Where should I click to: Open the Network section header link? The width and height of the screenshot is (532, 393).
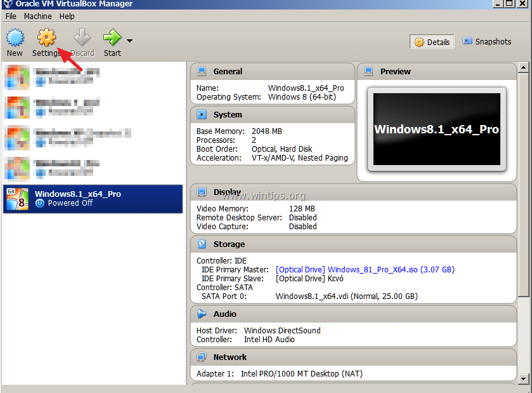point(230,357)
